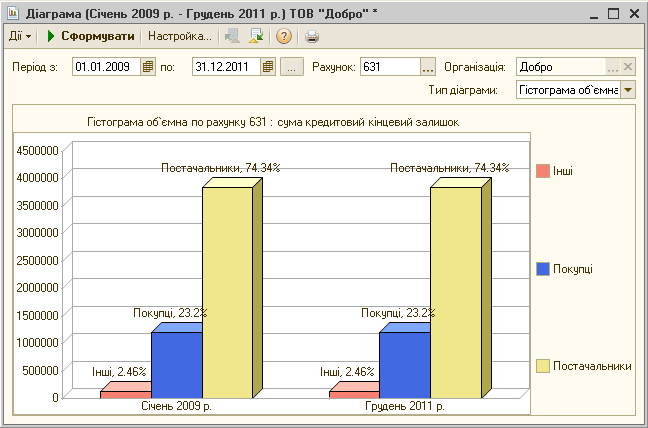Click the axis label Грудень 2011 р.
The image size is (648, 428).
click(x=405, y=406)
